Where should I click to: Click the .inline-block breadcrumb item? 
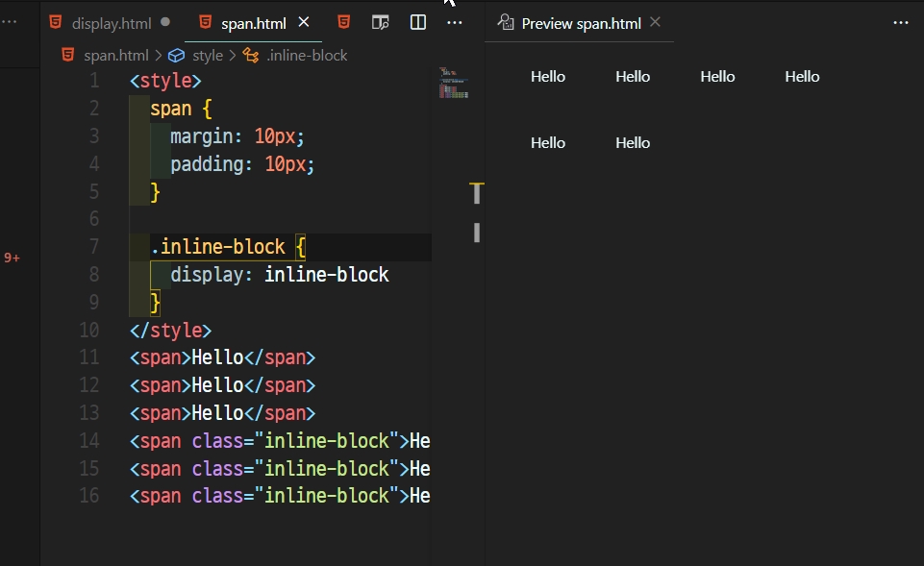(307, 56)
